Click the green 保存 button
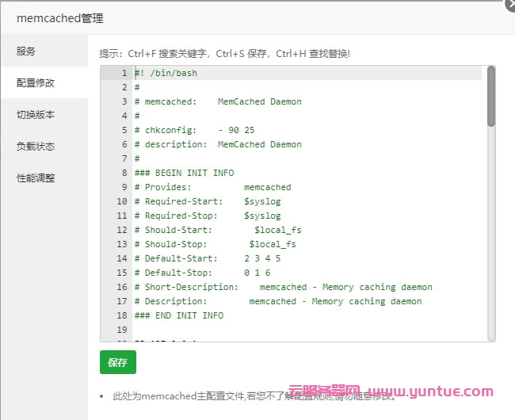Image resolution: width=515 pixels, height=420 pixels. point(117,362)
